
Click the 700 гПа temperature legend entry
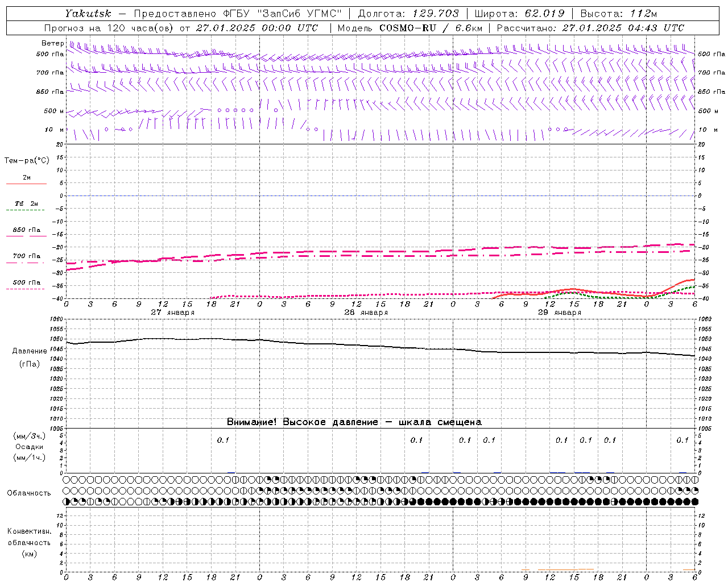(27, 256)
